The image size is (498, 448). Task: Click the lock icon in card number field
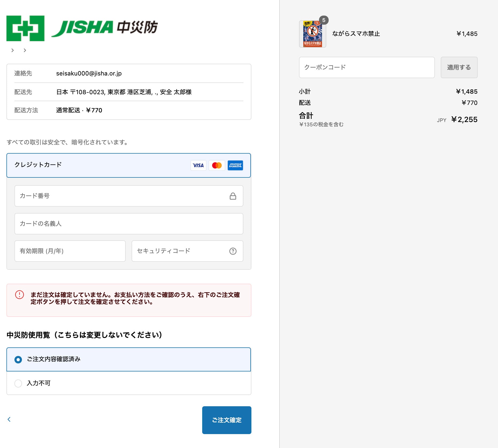click(x=233, y=196)
